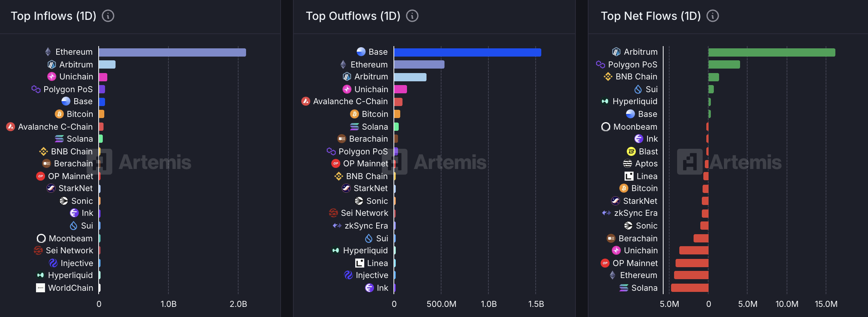Image resolution: width=868 pixels, height=317 pixels.
Task: Select the Ethereum bar in Top Net Flows
Action: tap(691, 275)
